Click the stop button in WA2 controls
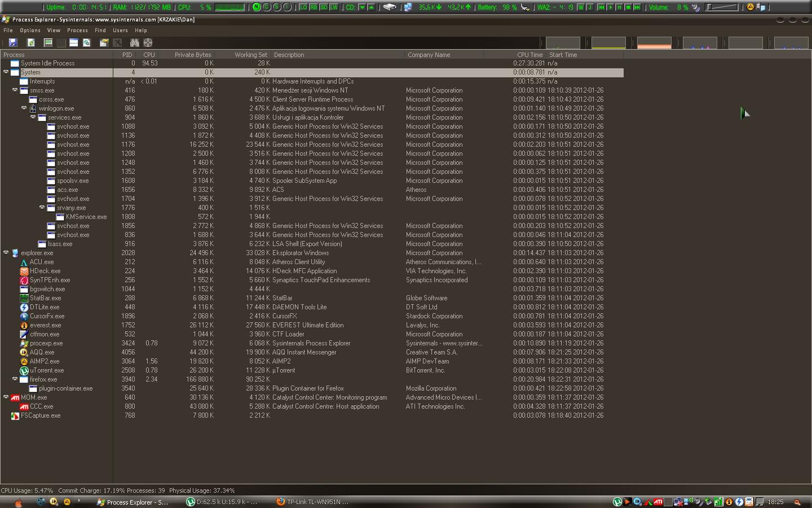 pos(628,7)
